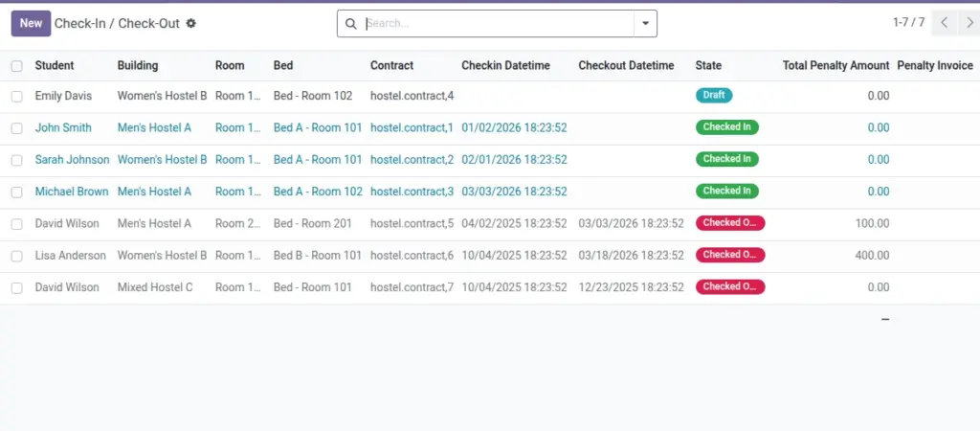Click the Draft state badge for Emily Davis
This screenshot has width=980, height=431.
click(714, 95)
